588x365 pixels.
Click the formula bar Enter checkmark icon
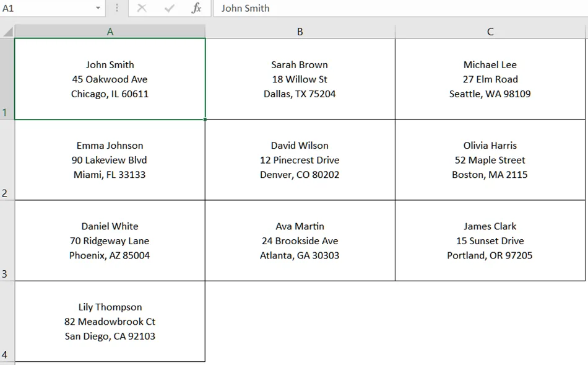tap(170, 8)
